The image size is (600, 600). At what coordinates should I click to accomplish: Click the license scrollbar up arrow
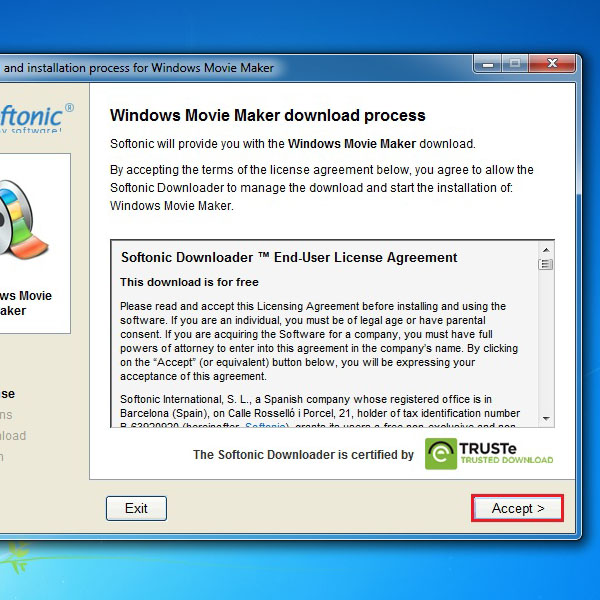coord(546,250)
